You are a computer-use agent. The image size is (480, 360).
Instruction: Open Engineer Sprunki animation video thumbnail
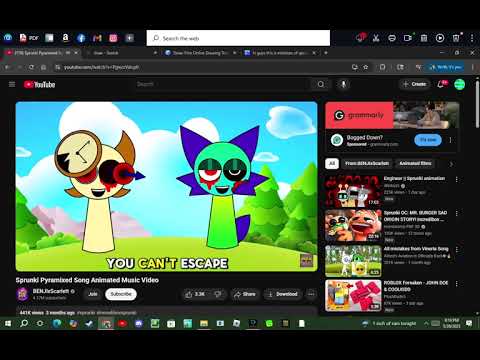(x=353, y=191)
